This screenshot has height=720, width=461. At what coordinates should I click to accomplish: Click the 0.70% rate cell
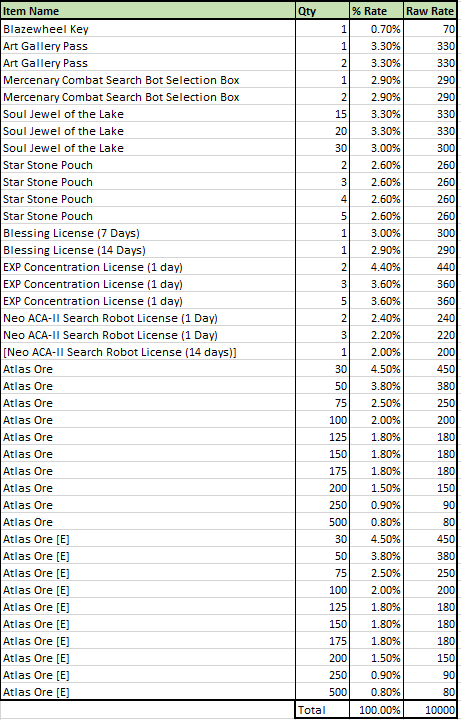click(x=377, y=29)
